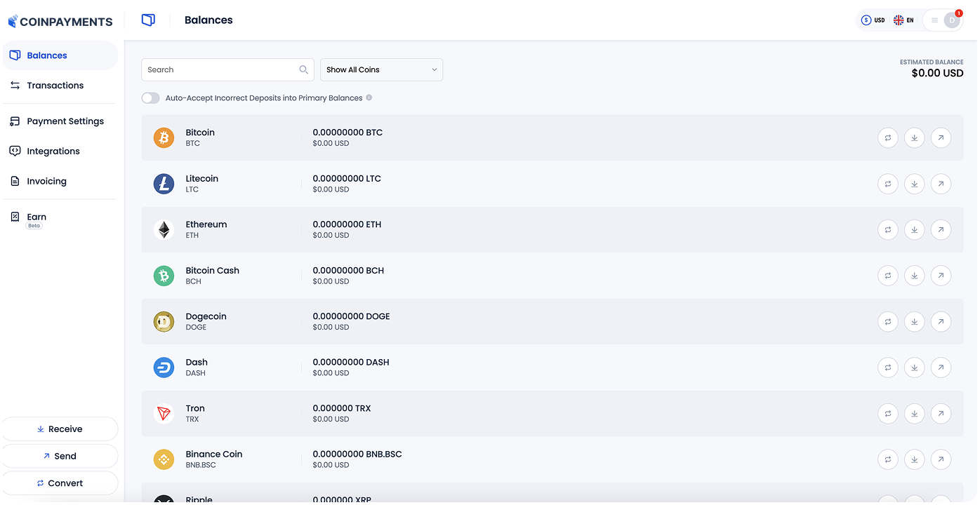This screenshot has width=980, height=505.
Task: Click the search magnifier icon
Action: point(304,70)
